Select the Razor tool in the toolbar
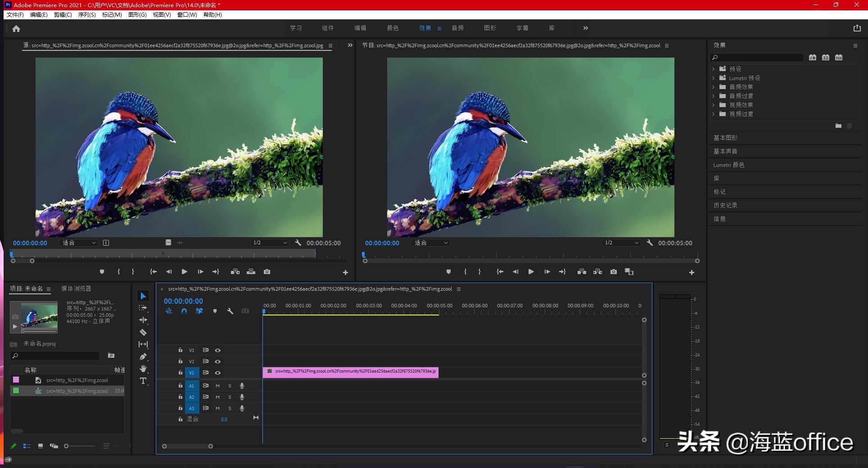 143,333
